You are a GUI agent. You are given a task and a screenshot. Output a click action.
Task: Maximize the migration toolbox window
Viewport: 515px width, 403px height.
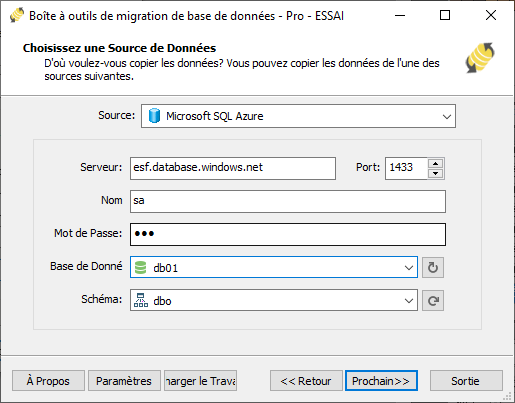click(445, 15)
